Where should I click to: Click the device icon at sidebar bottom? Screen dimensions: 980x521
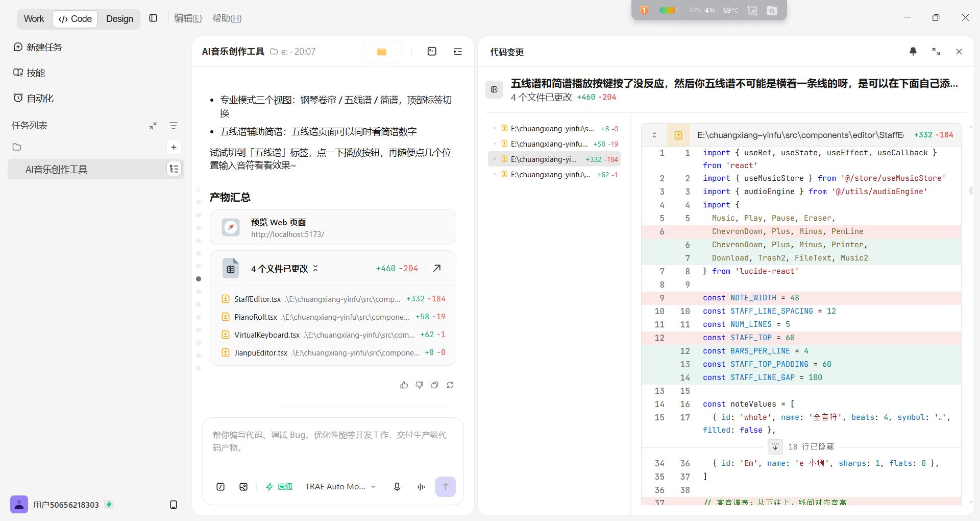[174, 505]
